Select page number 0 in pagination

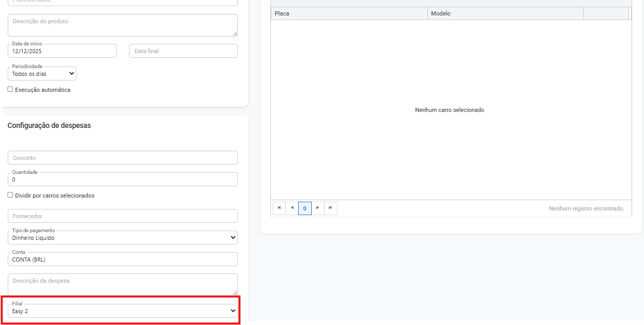click(305, 208)
